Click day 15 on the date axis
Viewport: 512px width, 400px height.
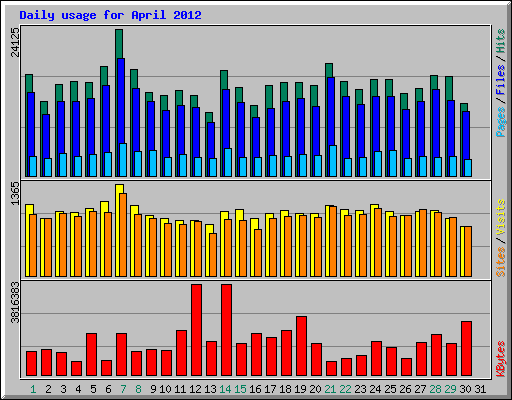pyautogui.click(x=240, y=389)
